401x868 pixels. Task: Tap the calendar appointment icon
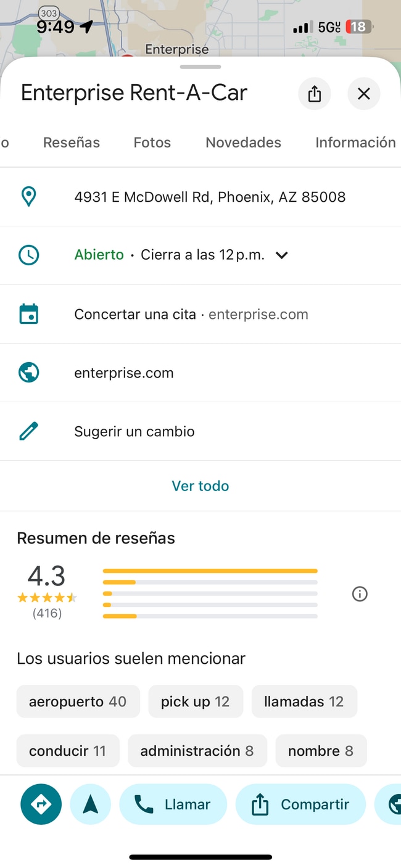click(x=29, y=314)
